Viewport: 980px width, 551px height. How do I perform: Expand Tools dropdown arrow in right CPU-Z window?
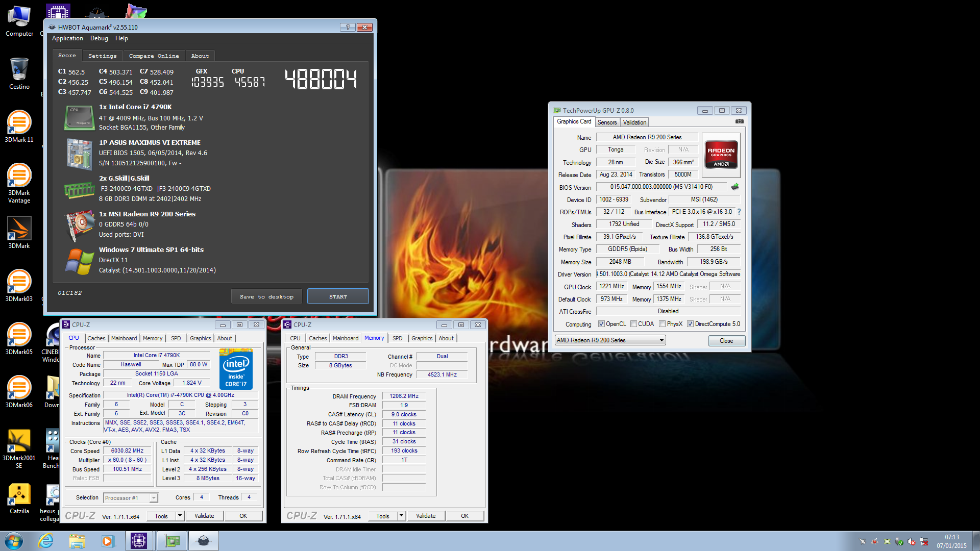click(401, 516)
